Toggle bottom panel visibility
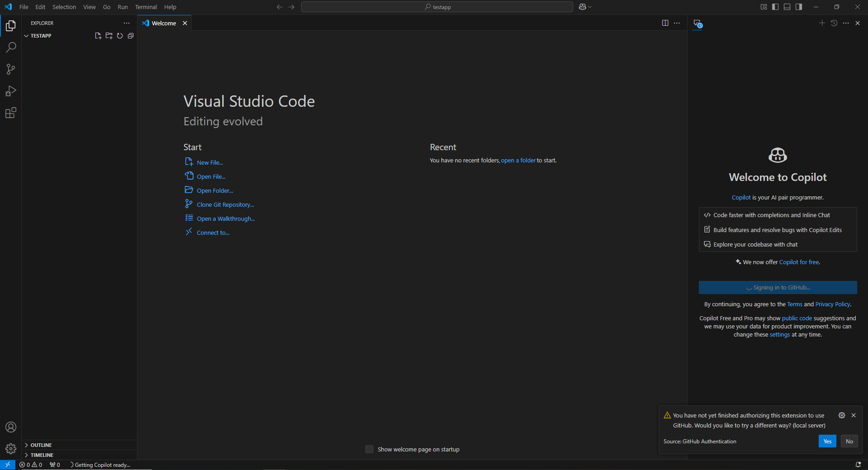This screenshot has width=868, height=470. (787, 7)
